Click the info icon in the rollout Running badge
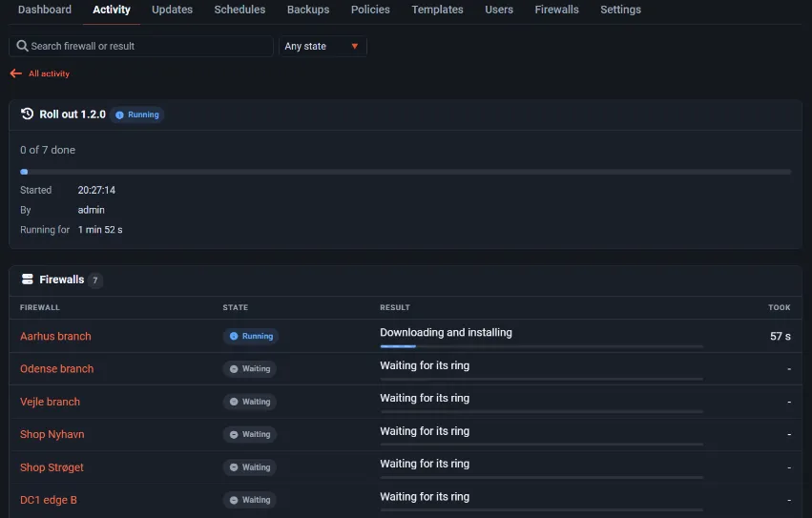Viewport: 812px width, 518px height. tap(119, 115)
